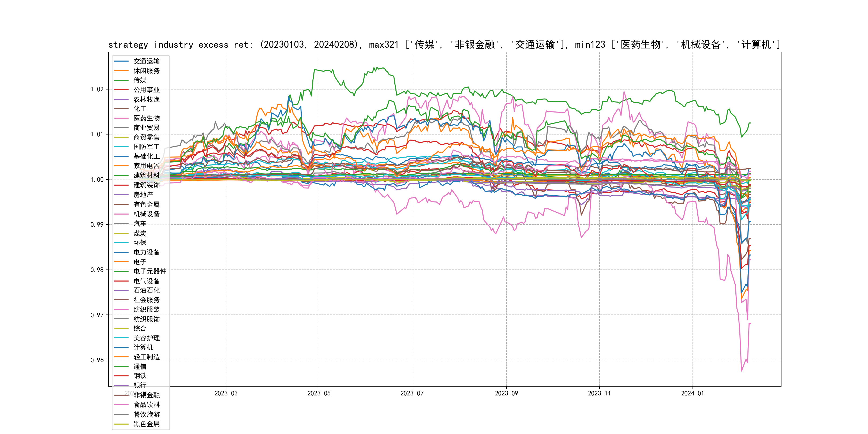Image resolution: width=868 pixels, height=434 pixels.
Task: Click the 食品饮料 legend label
Action: [146, 405]
